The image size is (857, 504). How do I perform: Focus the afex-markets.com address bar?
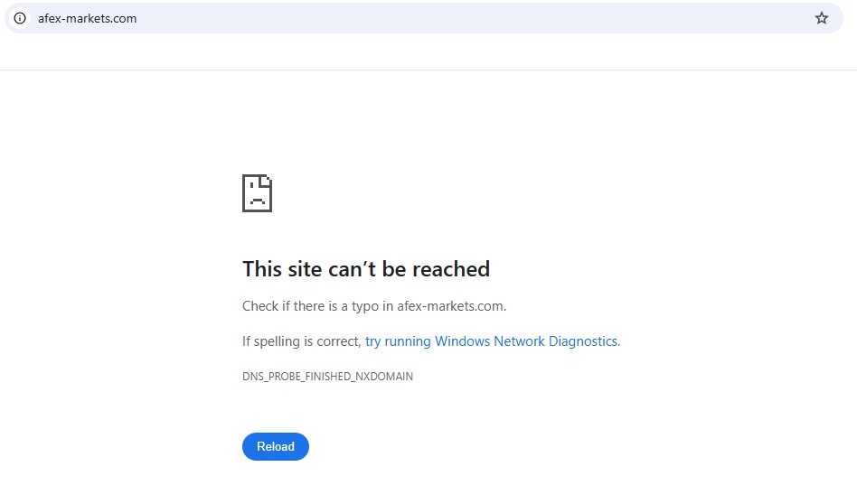pyautogui.click(x=424, y=18)
